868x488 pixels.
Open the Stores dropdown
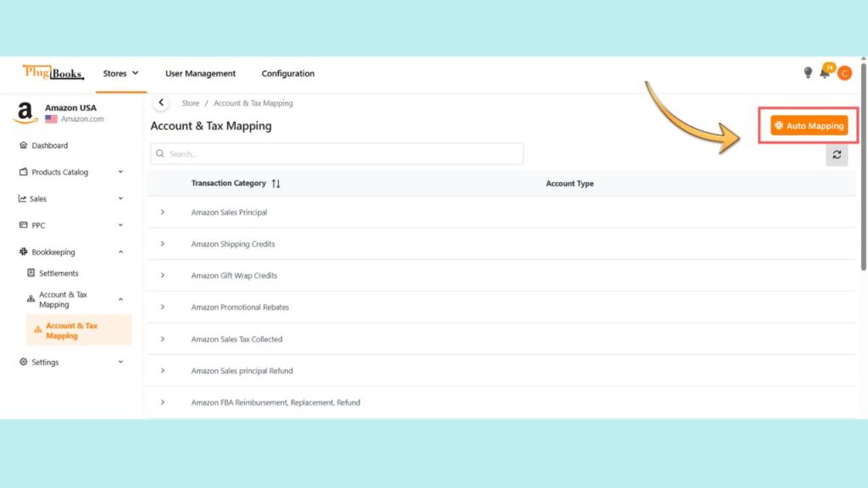pos(120,73)
